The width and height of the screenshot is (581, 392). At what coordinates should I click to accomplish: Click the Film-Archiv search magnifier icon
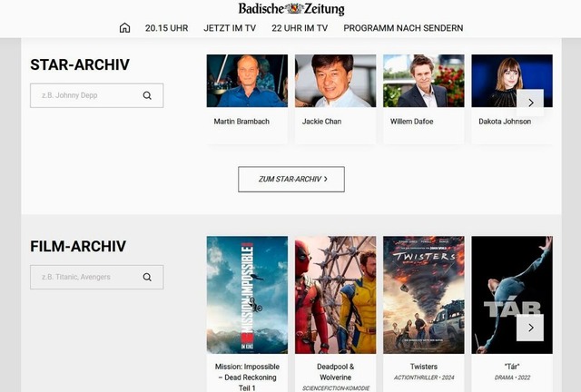click(147, 277)
